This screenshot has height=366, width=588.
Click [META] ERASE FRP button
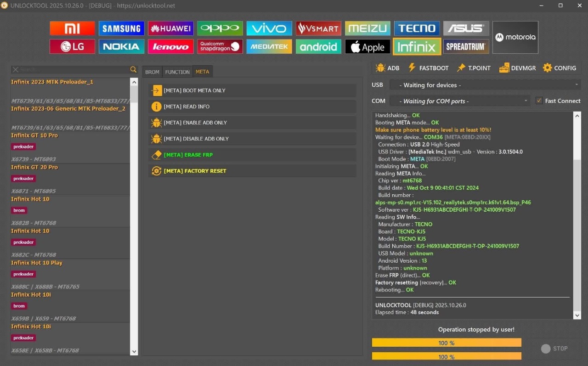coord(252,155)
